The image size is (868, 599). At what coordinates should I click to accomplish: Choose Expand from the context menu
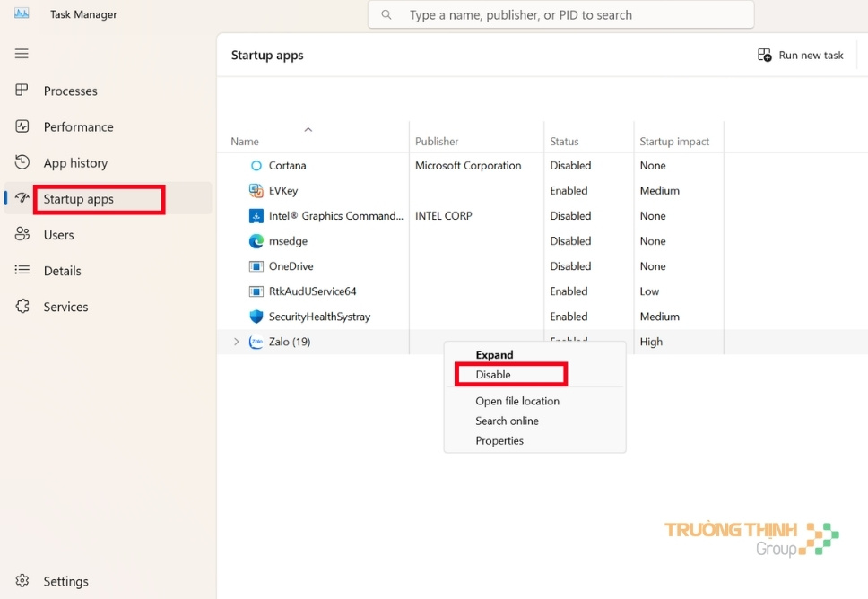coord(494,355)
